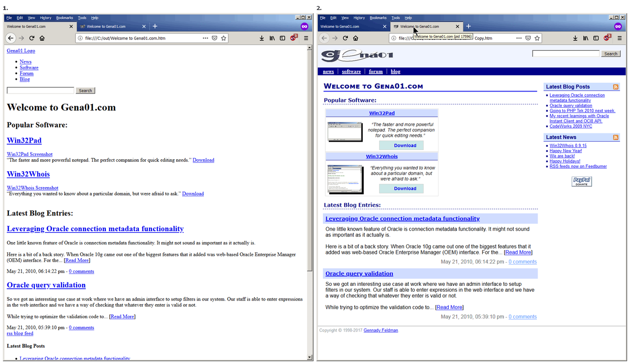Open the Tools menu in right window
Image resolution: width=630 pixels, height=364 pixels.
pyautogui.click(x=396, y=18)
